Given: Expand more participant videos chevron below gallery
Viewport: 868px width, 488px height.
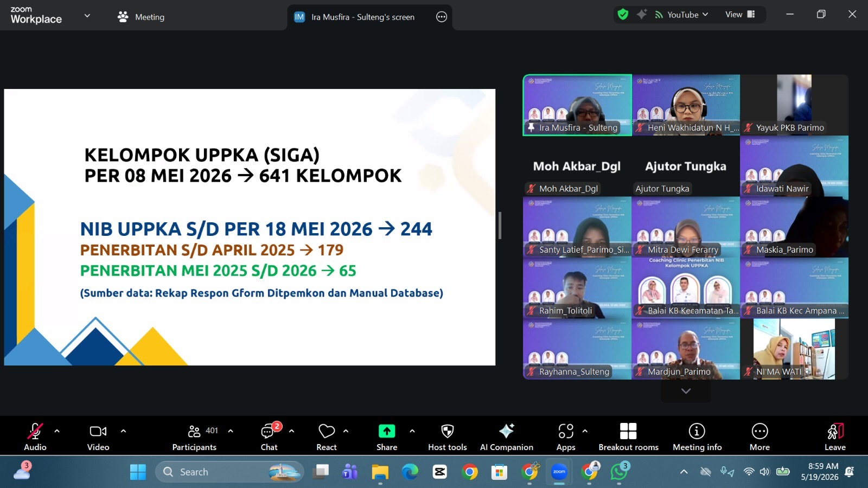Looking at the screenshot, I should click(x=686, y=391).
